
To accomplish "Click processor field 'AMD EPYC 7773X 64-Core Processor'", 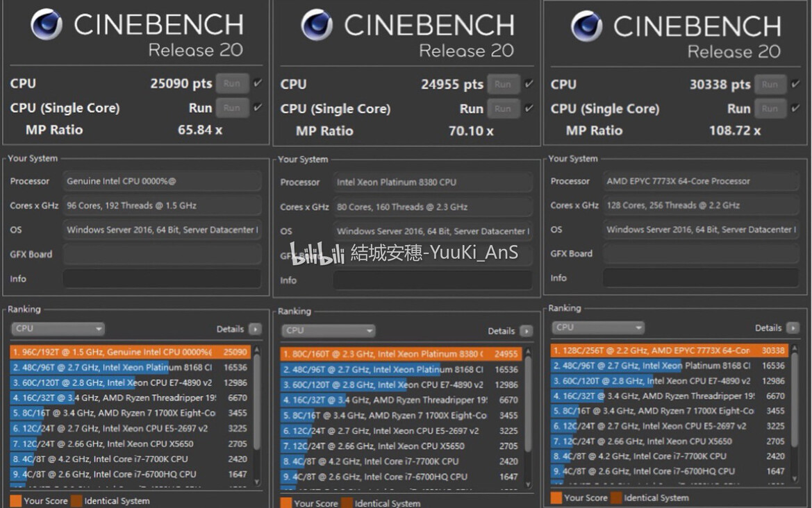I will (x=701, y=181).
